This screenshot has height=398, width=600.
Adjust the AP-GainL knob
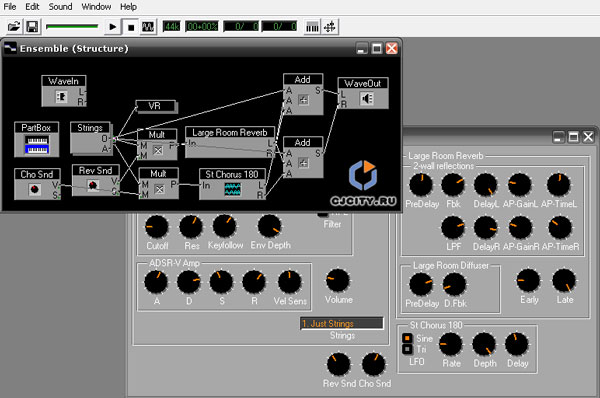[520, 185]
